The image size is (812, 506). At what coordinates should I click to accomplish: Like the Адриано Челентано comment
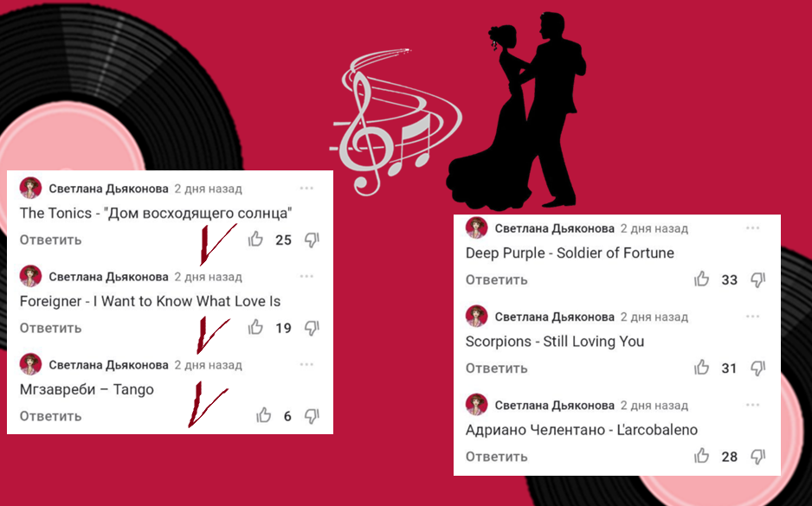[702, 456]
